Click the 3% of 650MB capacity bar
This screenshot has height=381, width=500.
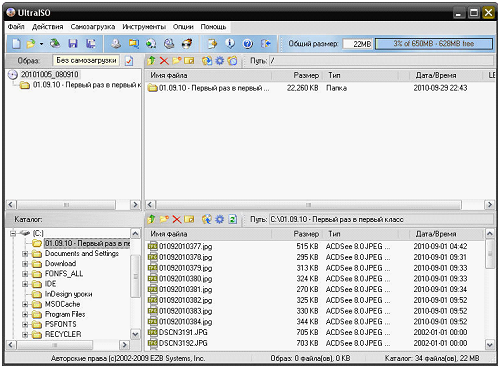[x=434, y=44]
